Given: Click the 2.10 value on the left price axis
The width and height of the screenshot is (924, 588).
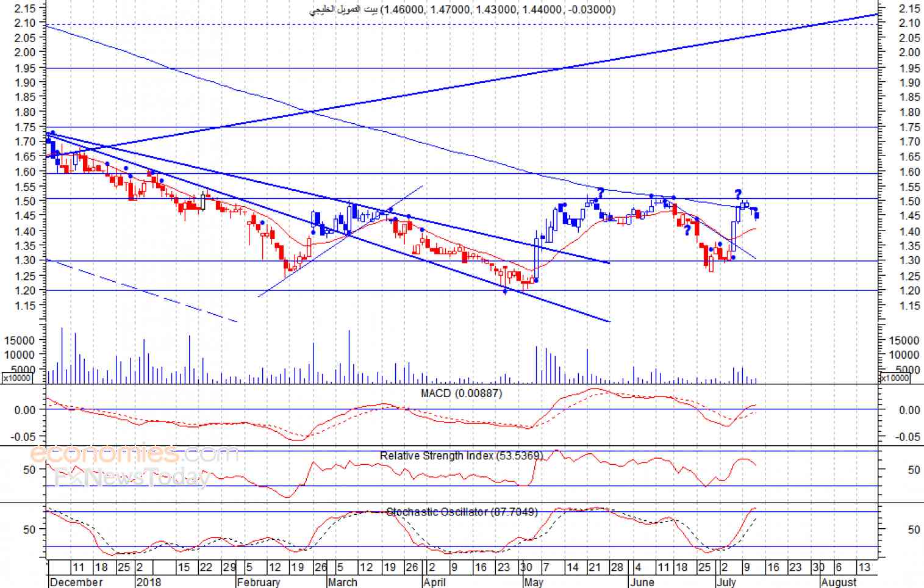Looking at the screenshot, I should click(x=24, y=23).
